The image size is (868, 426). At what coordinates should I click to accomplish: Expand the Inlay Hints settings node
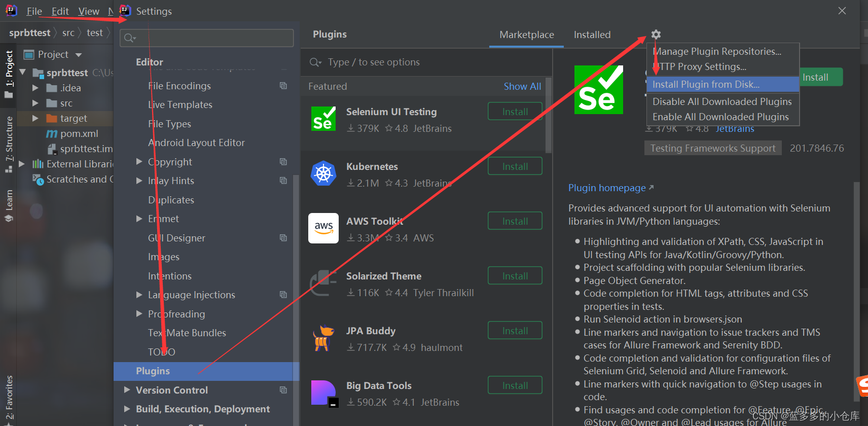[139, 181]
